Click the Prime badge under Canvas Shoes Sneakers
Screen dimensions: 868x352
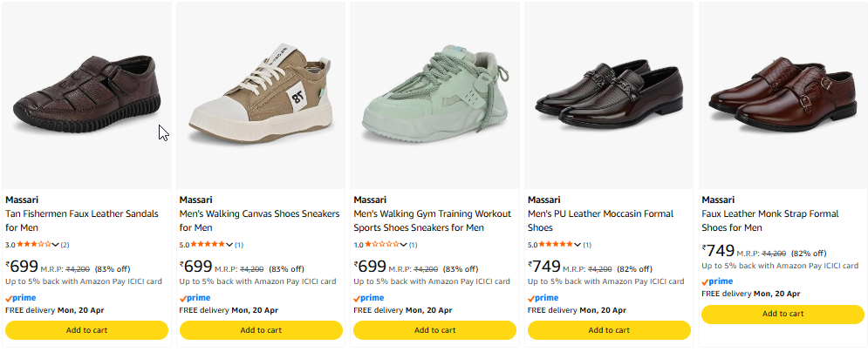click(195, 298)
